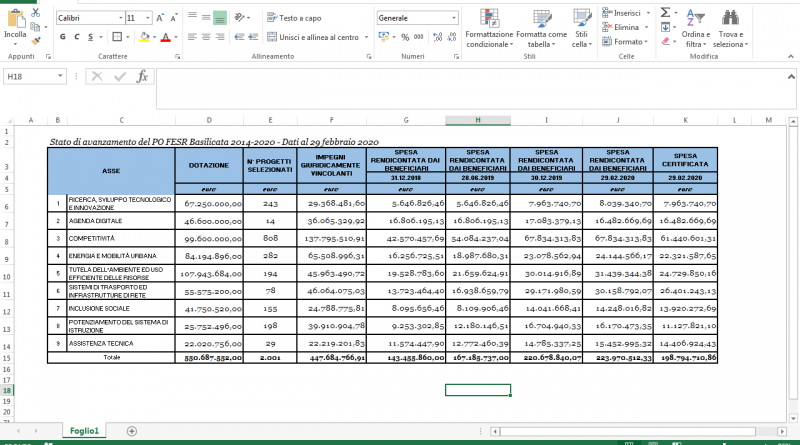Align text right
This screenshot has width=800, height=445.
[220, 37]
